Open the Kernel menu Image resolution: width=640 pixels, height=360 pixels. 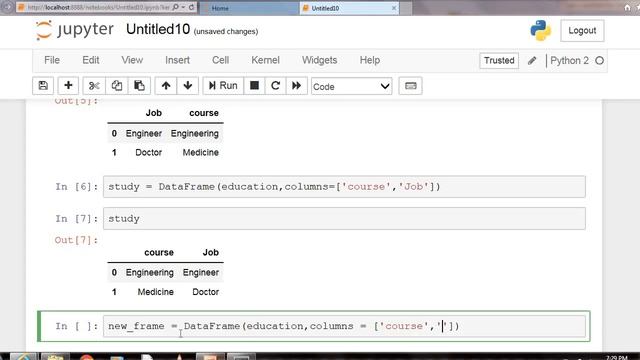pyautogui.click(x=265, y=60)
